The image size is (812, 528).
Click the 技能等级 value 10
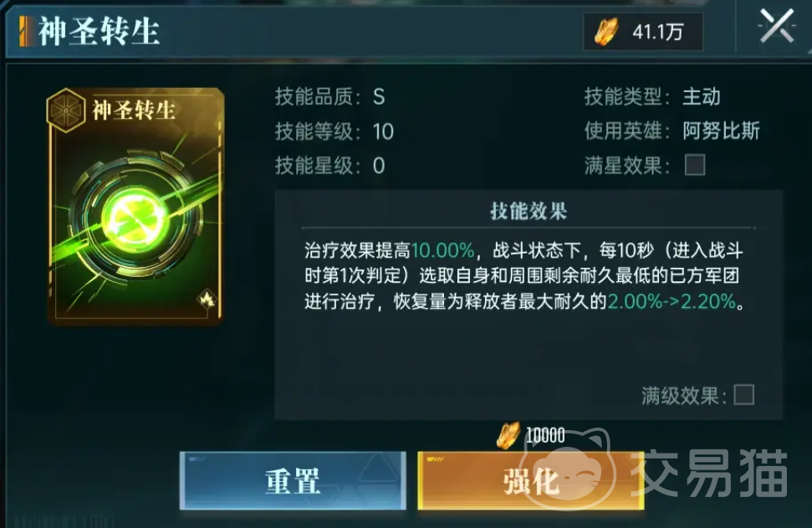383,131
